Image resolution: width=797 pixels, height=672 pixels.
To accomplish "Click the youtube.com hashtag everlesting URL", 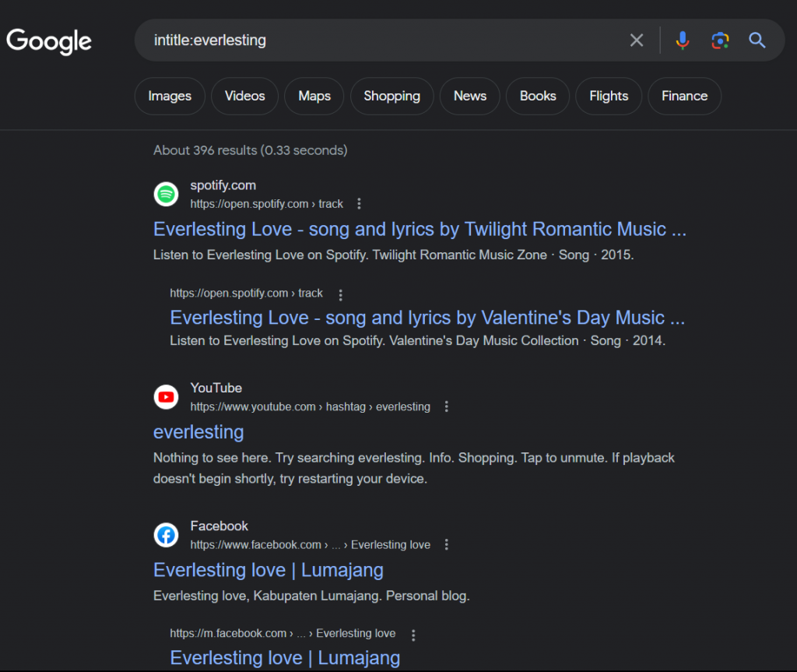I will point(310,407).
